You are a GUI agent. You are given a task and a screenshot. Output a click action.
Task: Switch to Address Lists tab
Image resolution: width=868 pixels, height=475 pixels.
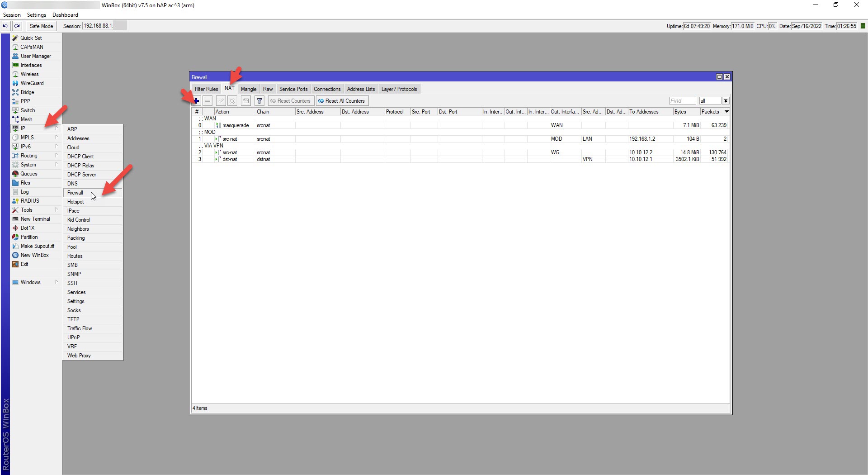pos(361,89)
